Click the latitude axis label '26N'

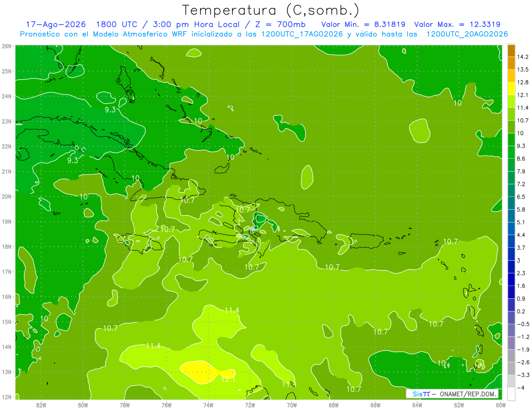coord(7,46)
